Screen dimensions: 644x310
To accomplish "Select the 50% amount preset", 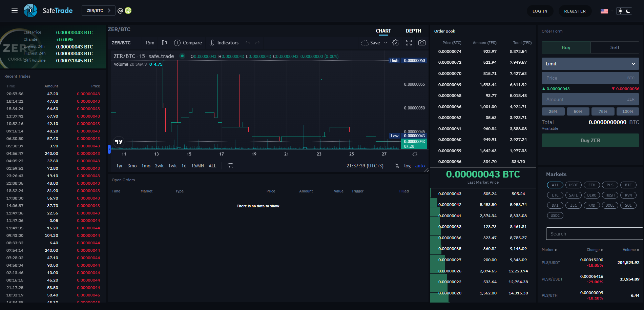I will pyautogui.click(x=578, y=111).
